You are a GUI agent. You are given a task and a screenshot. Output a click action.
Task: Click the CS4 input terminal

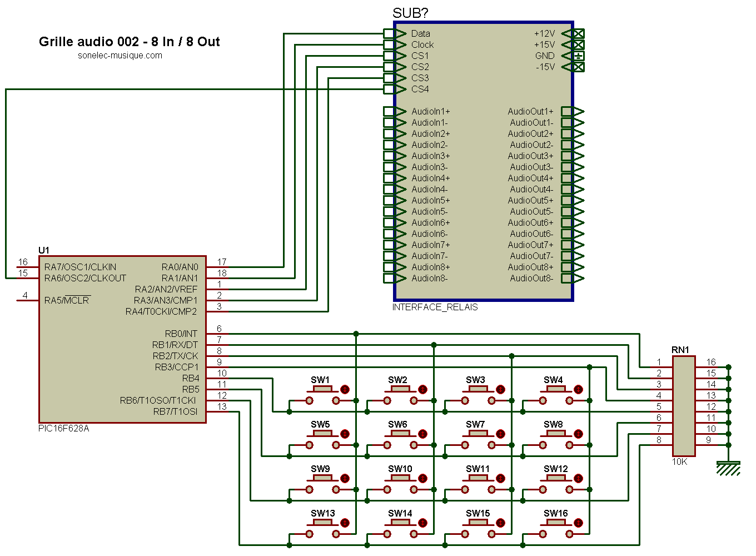click(395, 89)
